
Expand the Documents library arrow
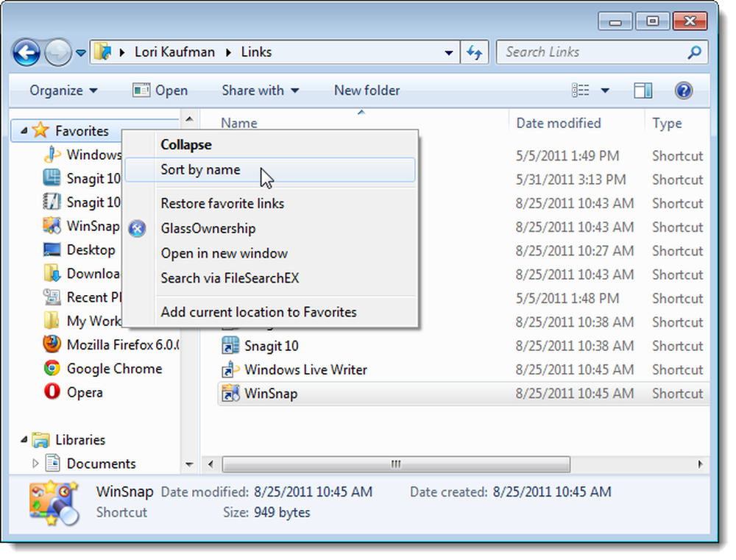pos(35,464)
